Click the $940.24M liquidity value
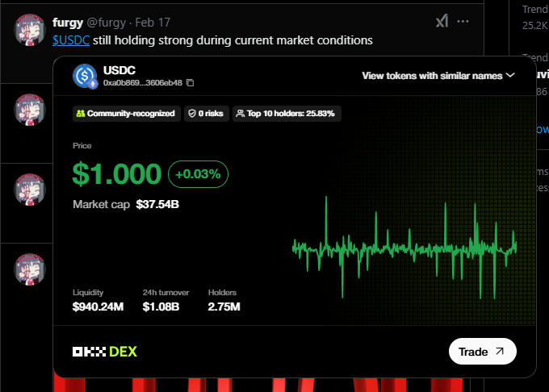Viewport: 549px width, 392px height. pos(98,307)
